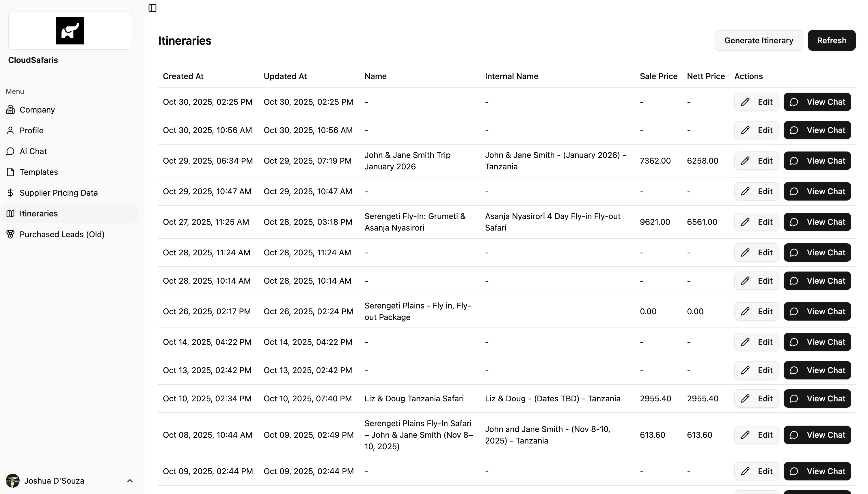Click the Templates document icon

10,172
